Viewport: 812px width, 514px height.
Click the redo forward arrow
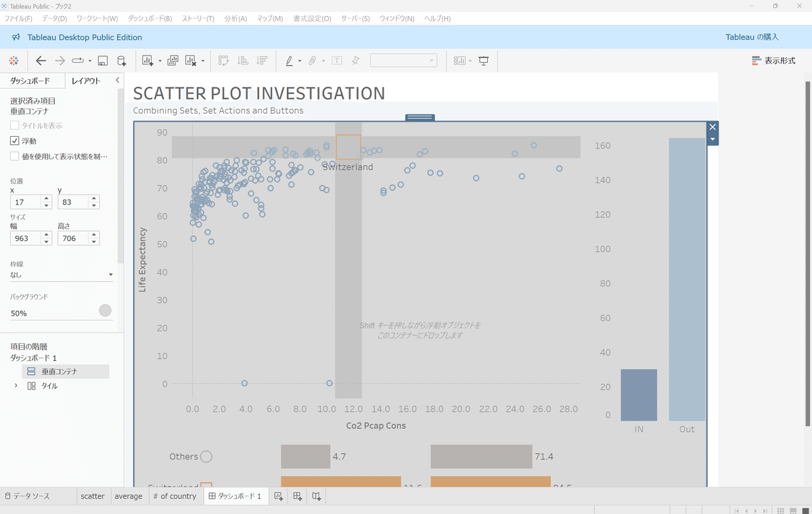click(x=60, y=61)
